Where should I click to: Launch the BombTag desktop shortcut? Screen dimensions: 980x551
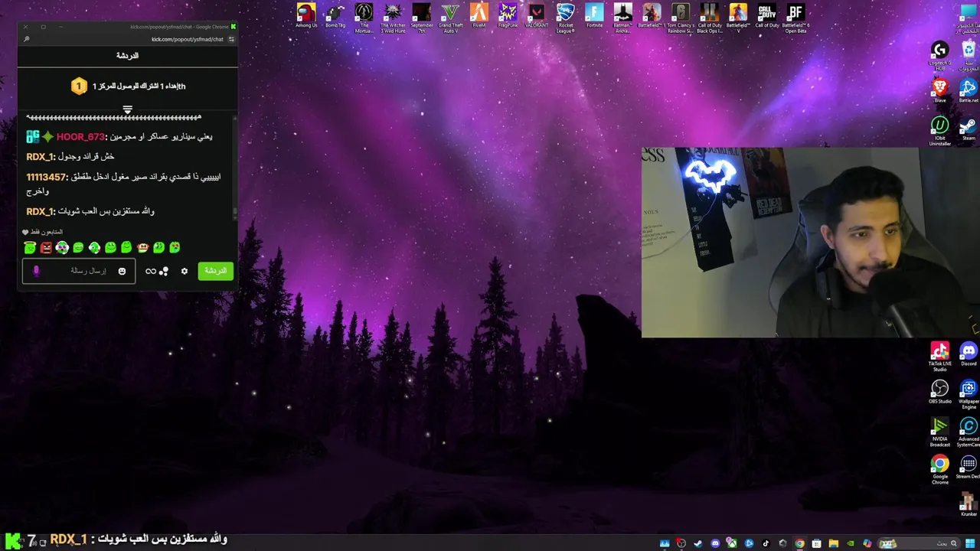[x=335, y=17]
